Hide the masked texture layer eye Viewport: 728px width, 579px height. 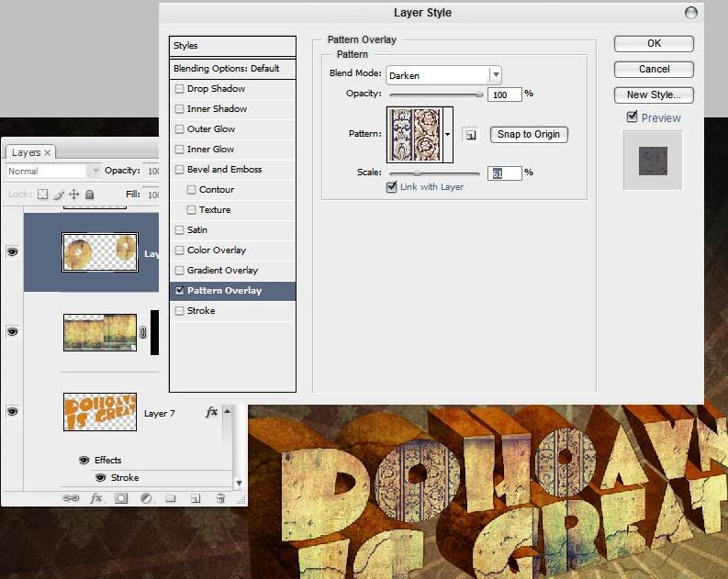(13, 332)
